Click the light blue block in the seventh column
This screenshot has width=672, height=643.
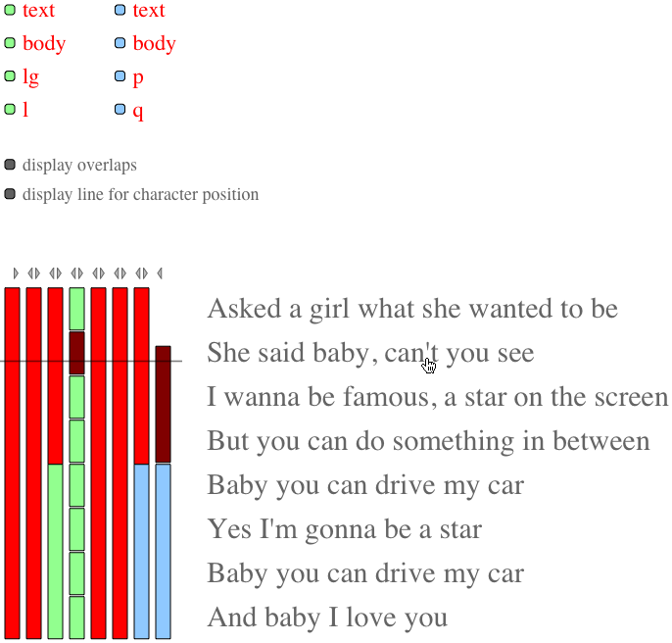tap(141, 551)
